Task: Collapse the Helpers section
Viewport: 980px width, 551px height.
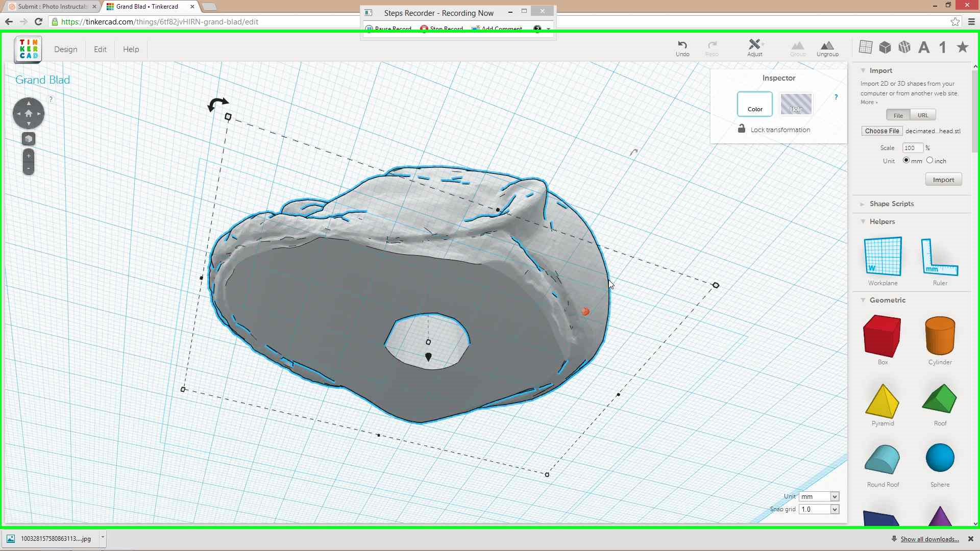Action: [863, 222]
